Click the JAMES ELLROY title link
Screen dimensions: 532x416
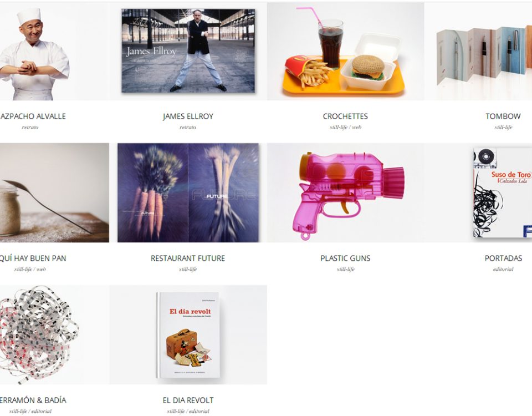(188, 116)
